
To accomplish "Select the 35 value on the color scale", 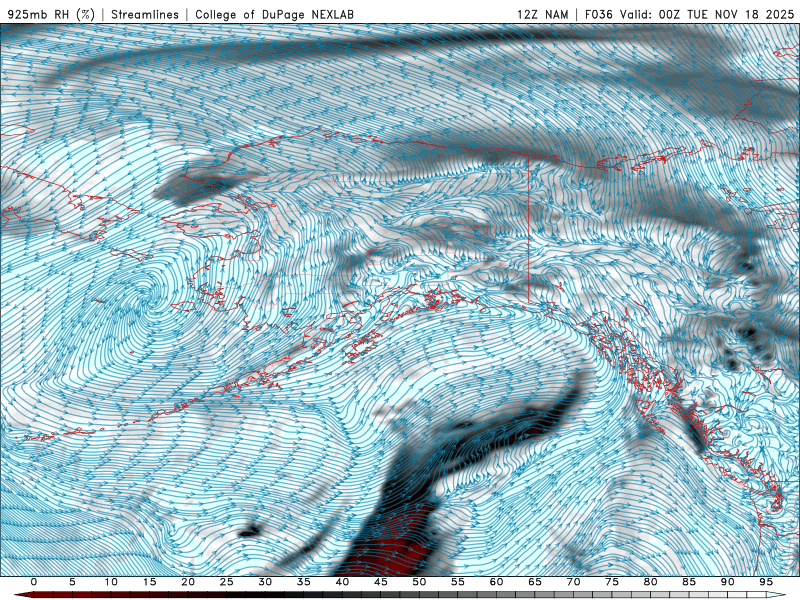I will (x=304, y=582).
